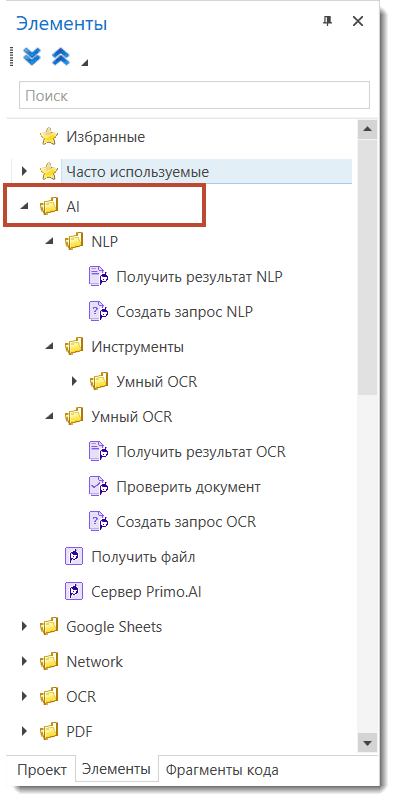395x801 pixels.
Task: Click folder icon of Умный OCR under Инструменты
Action: (99, 381)
